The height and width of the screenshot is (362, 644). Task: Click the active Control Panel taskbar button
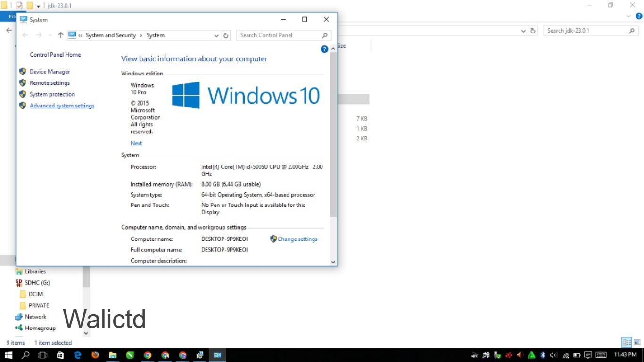coord(217,355)
